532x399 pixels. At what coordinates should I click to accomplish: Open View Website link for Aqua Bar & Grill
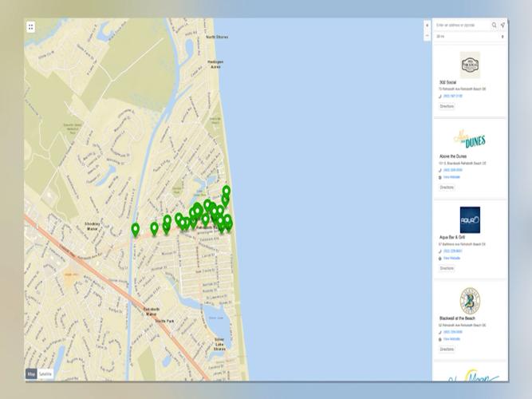(451, 259)
